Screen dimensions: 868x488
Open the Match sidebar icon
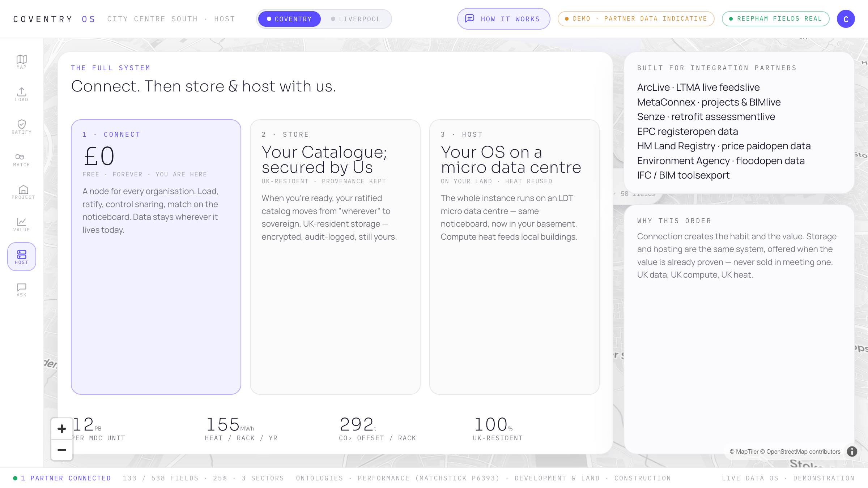tap(21, 159)
